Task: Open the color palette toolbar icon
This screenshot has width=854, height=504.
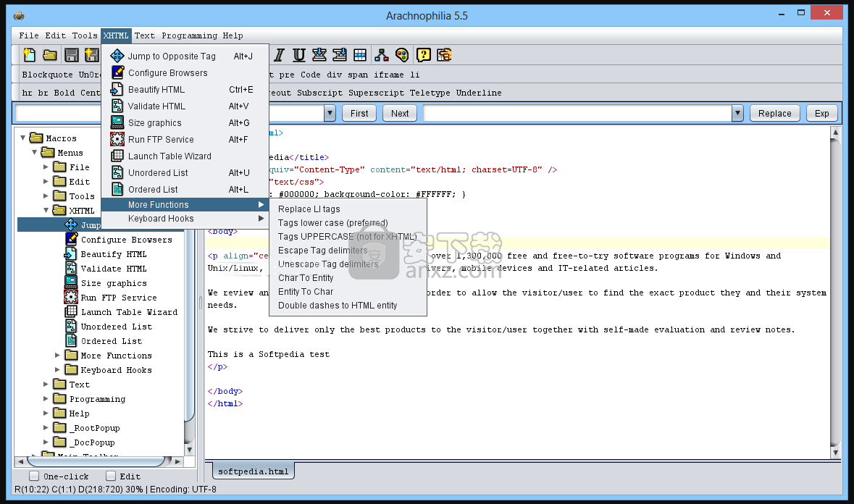Action: click(x=402, y=55)
